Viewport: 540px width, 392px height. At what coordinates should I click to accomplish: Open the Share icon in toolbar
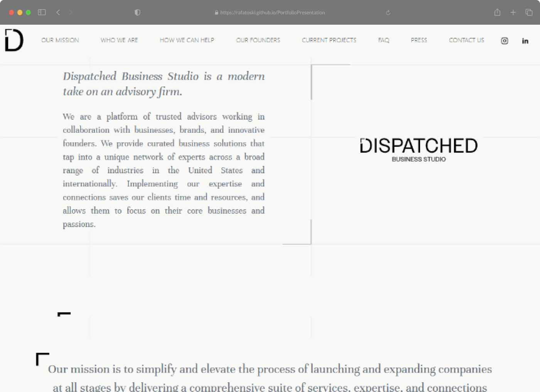pyautogui.click(x=497, y=12)
